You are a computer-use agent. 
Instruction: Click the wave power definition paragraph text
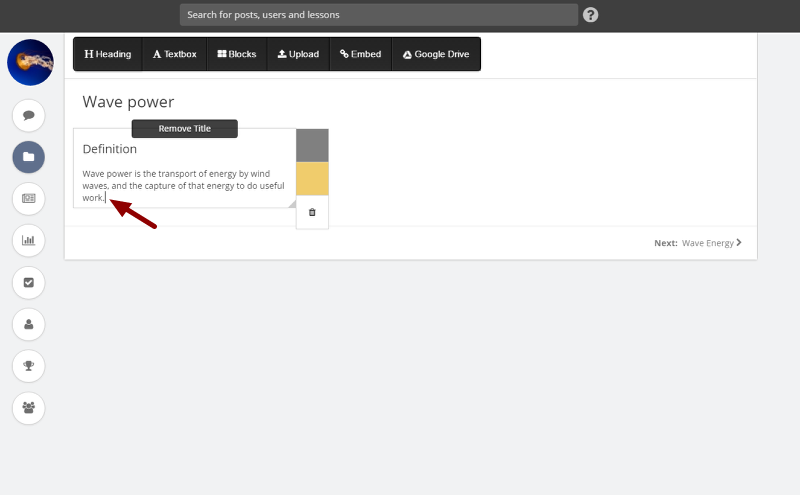(x=183, y=186)
